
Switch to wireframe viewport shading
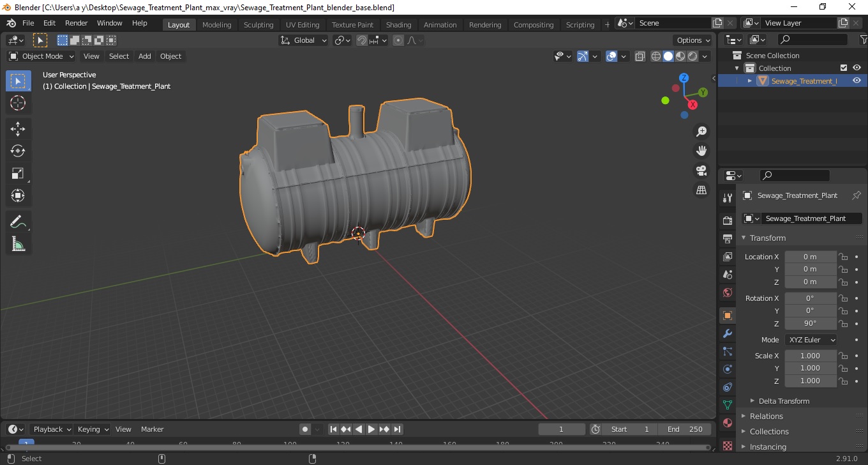click(x=656, y=56)
